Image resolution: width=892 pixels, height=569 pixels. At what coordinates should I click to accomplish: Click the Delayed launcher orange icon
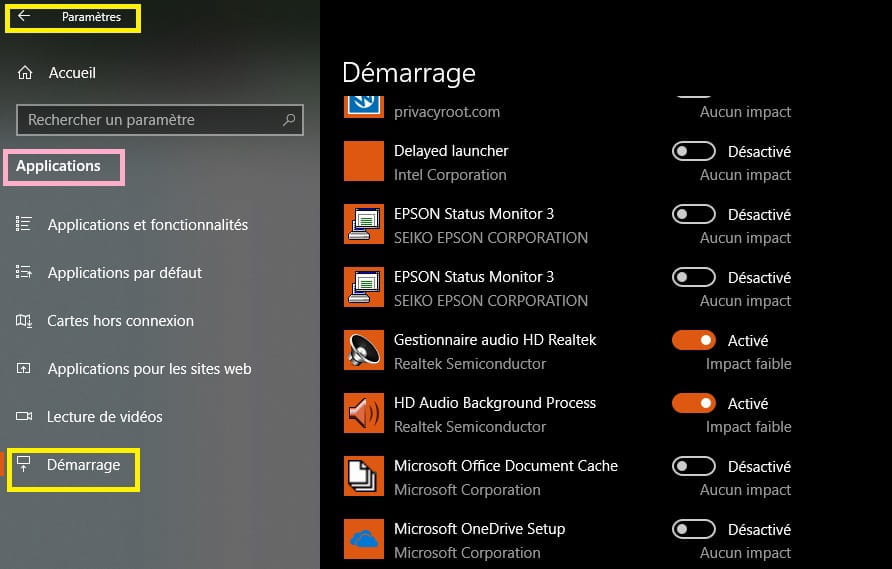pyautogui.click(x=364, y=161)
